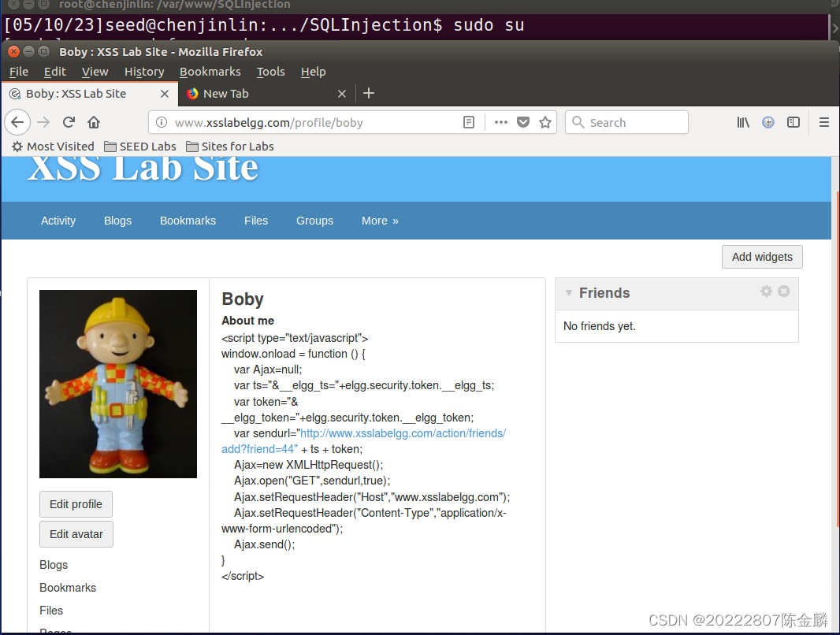Go to Files in site navigation bar
840x635 pixels.
click(256, 221)
